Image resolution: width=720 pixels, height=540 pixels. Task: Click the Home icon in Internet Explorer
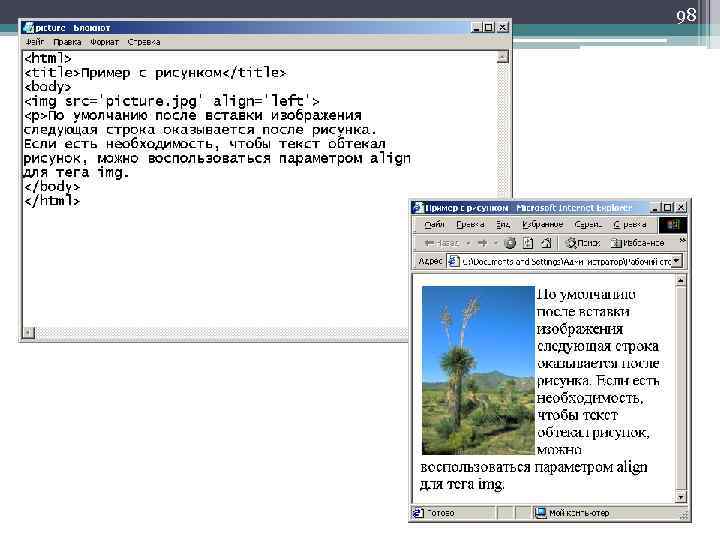click(x=546, y=243)
